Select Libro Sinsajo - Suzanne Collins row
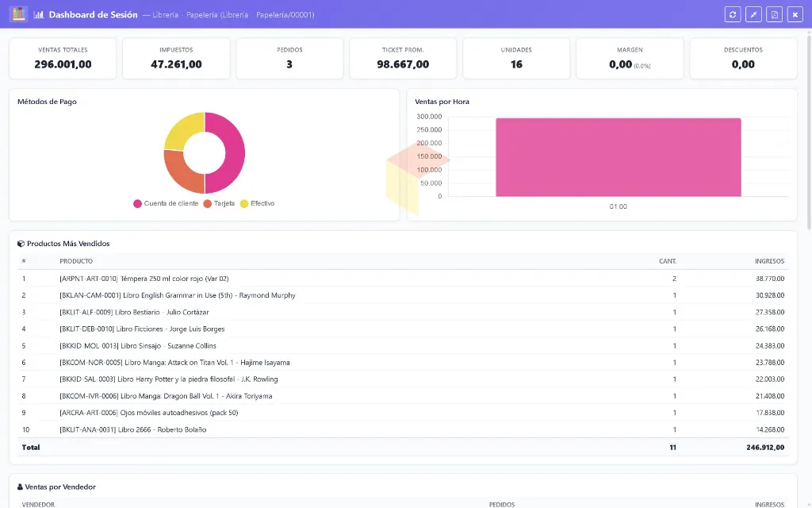Image resolution: width=812 pixels, height=508 pixels. (403, 346)
